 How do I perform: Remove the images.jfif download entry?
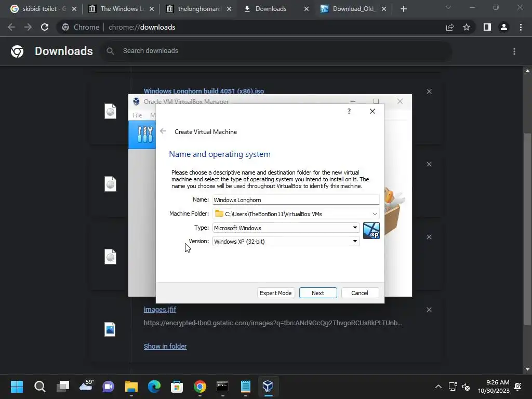429,310
